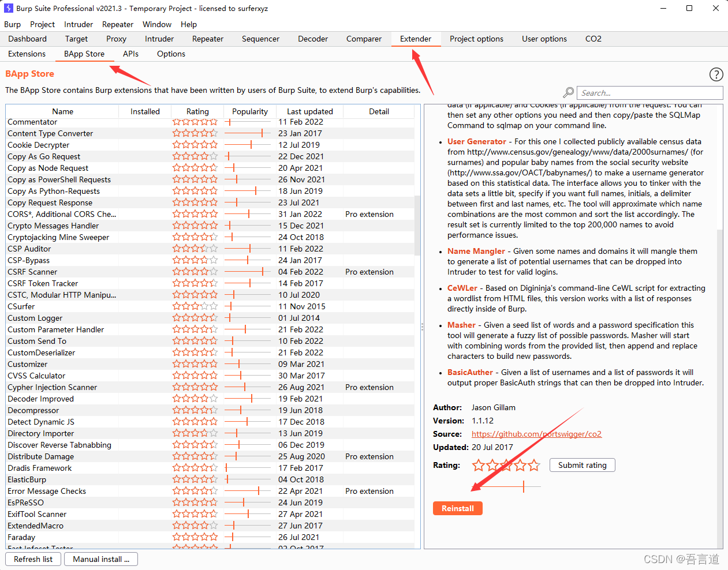Switch to the Comparer tab
This screenshot has height=570, width=728.
[364, 39]
